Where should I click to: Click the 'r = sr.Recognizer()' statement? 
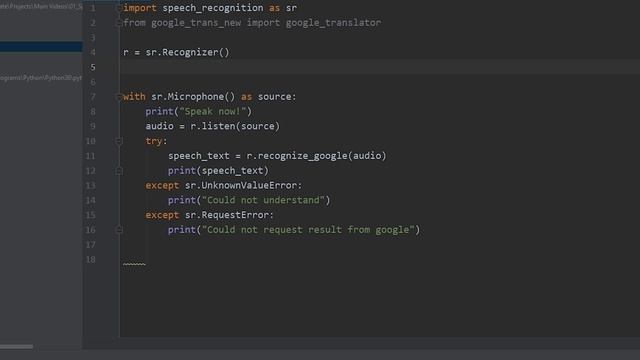click(176, 52)
